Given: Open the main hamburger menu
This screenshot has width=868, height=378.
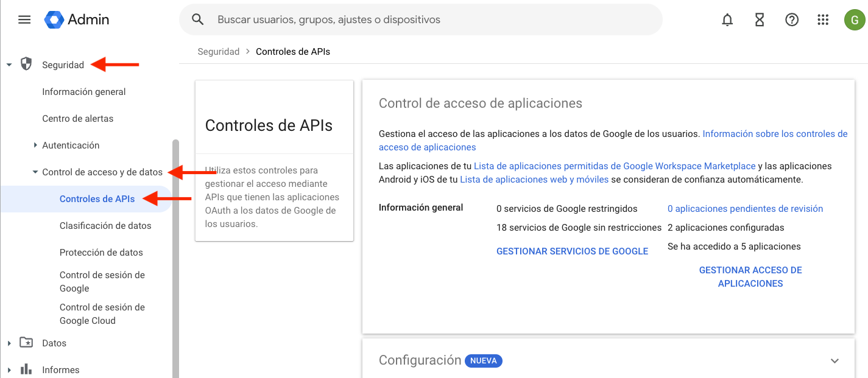Looking at the screenshot, I should click(24, 19).
